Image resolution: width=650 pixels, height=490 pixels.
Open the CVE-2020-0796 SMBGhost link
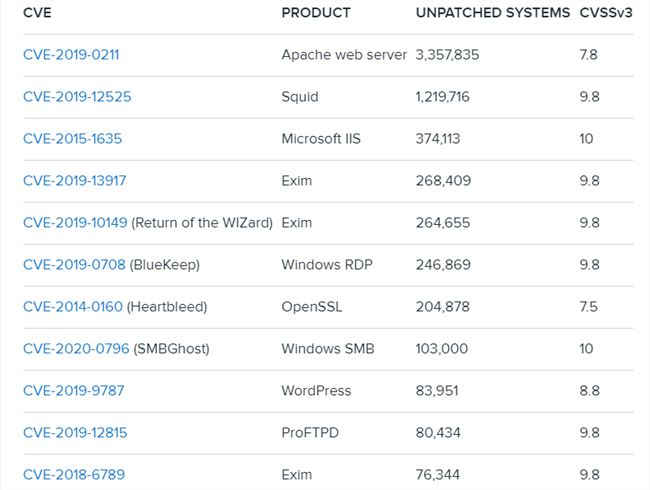(76, 349)
